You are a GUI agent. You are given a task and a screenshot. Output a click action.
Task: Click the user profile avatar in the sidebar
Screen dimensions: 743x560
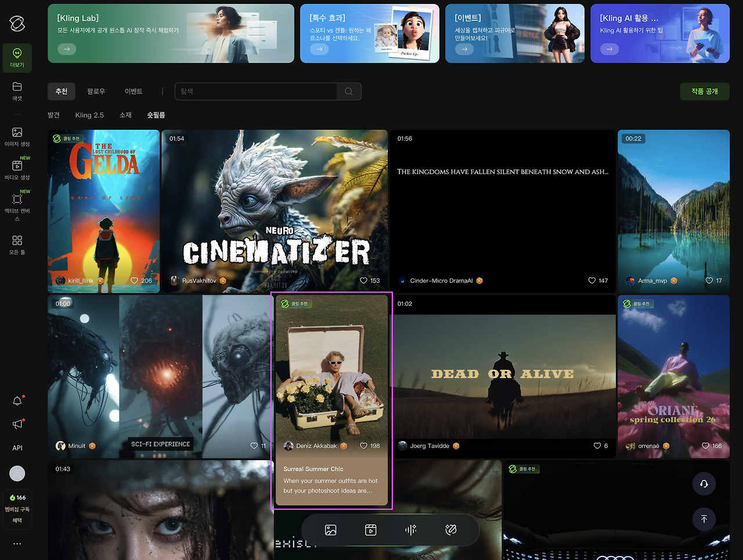17,474
